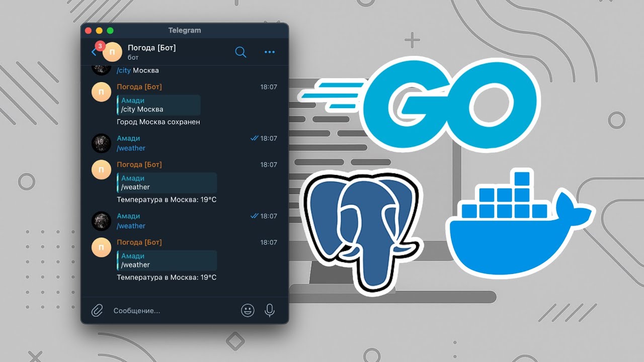This screenshot has width=644, height=362.
Task: Click the /city command link in Амади's message
Action: 124,70
